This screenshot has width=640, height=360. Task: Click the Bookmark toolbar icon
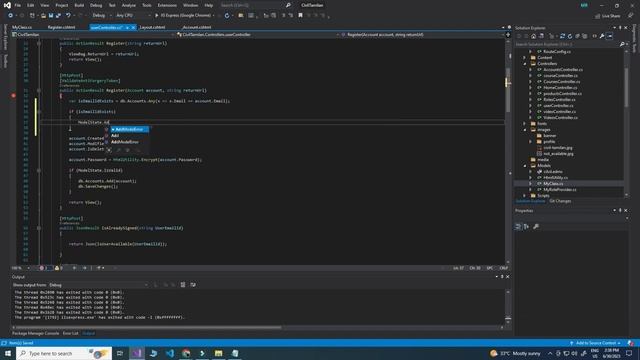[x=300, y=16]
